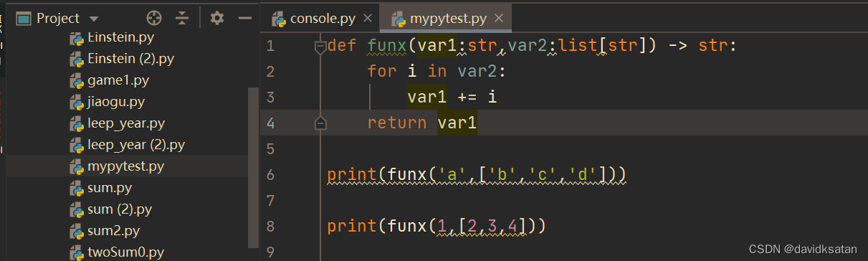Click the print call on line 6
Viewport: 868px width, 261px height.
point(477,174)
